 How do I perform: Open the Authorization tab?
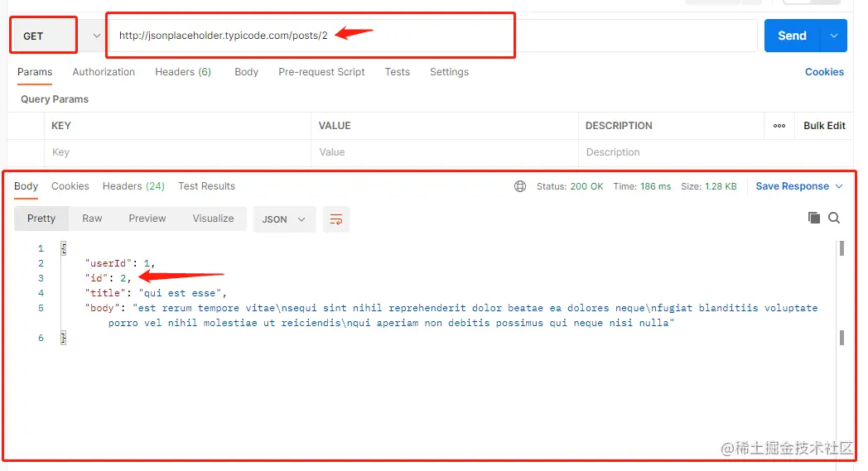pos(104,72)
